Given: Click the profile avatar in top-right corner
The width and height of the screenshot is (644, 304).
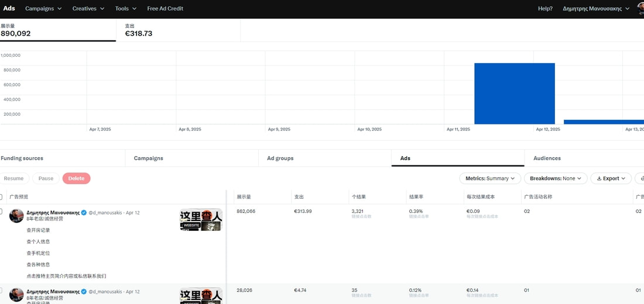Looking at the screenshot, I should coord(640,8).
